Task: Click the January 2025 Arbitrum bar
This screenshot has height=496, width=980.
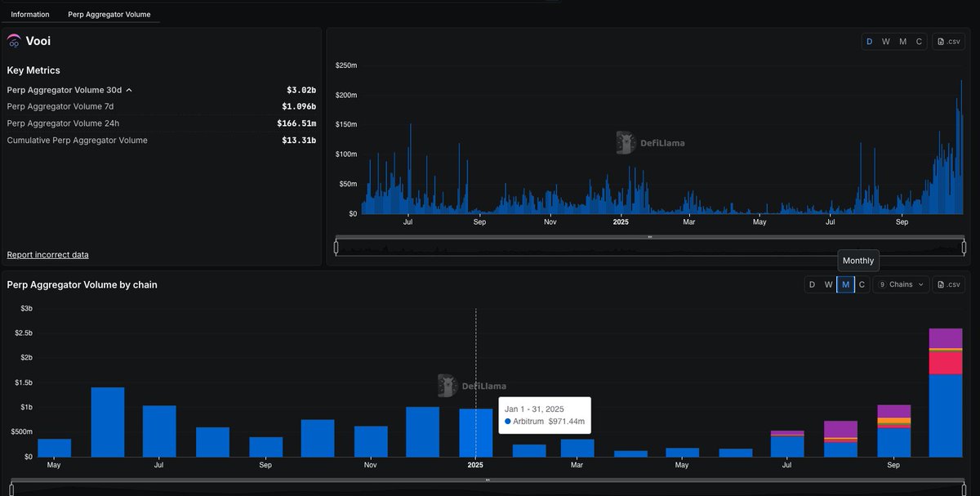Action: (475, 433)
